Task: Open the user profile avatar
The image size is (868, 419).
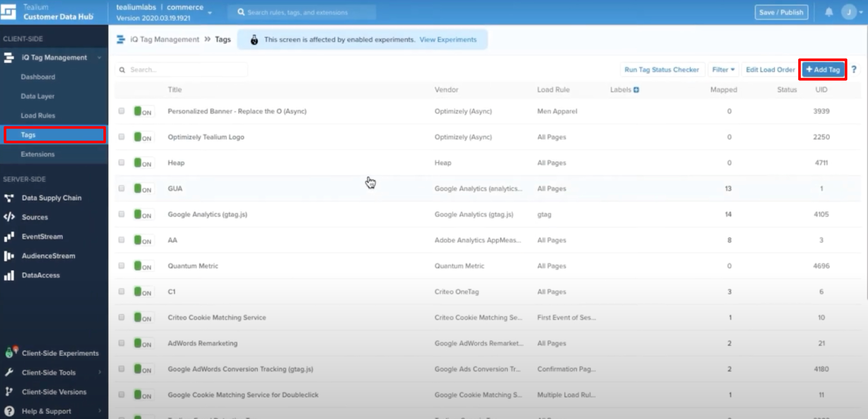Action: [x=849, y=12]
